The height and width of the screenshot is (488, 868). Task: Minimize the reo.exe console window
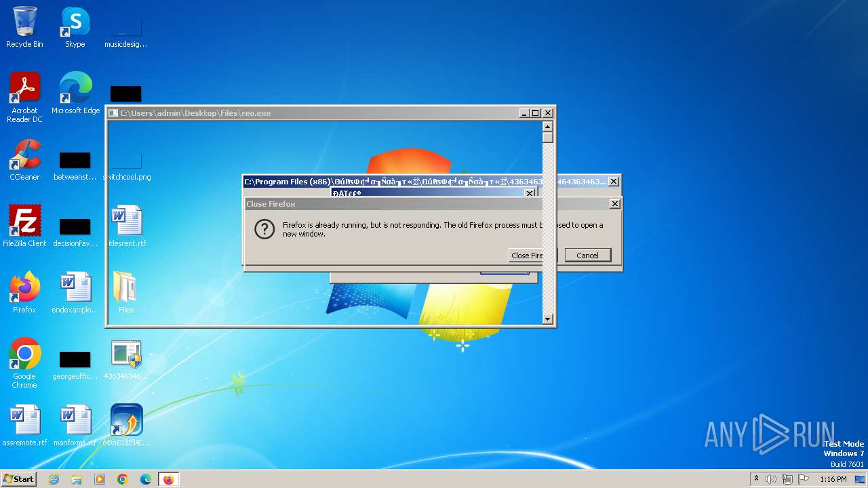pyautogui.click(x=524, y=113)
